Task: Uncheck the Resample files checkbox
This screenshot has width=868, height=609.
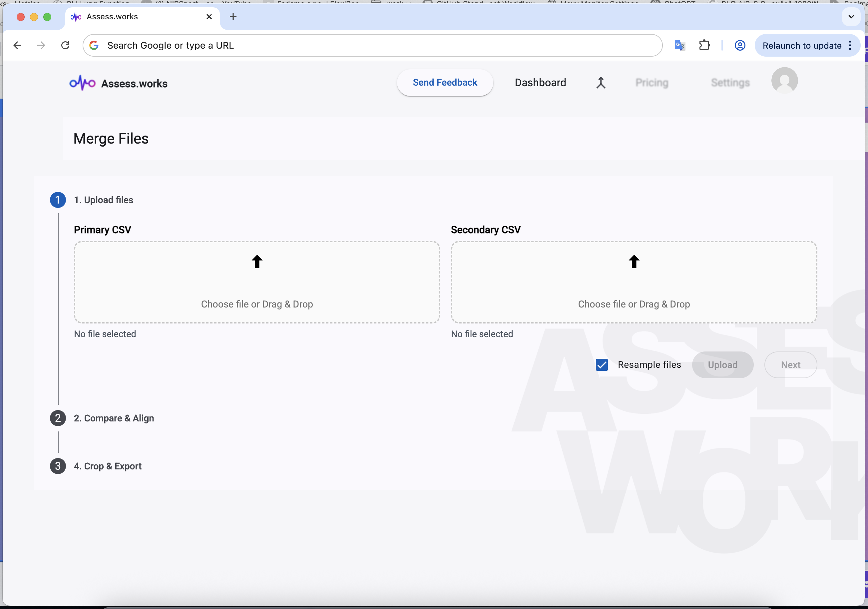Action: click(602, 365)
